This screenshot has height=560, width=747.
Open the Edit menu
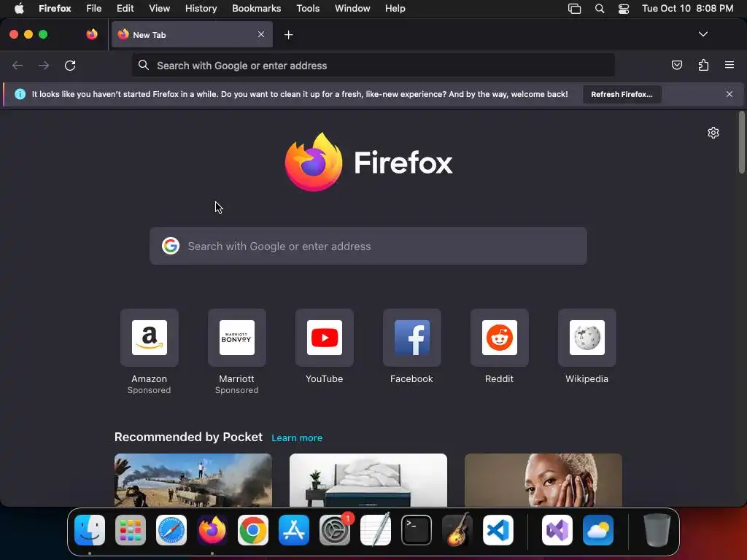click(x=125, y=8)
